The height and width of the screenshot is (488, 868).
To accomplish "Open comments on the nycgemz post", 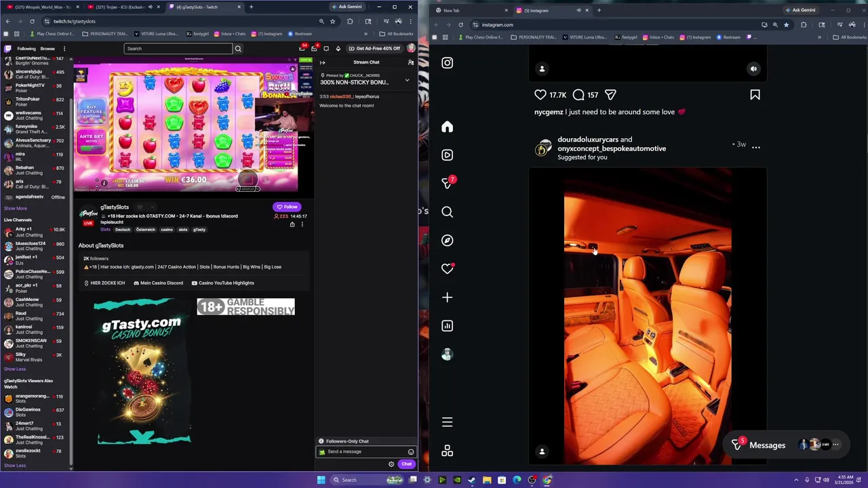I will [578, 95].
